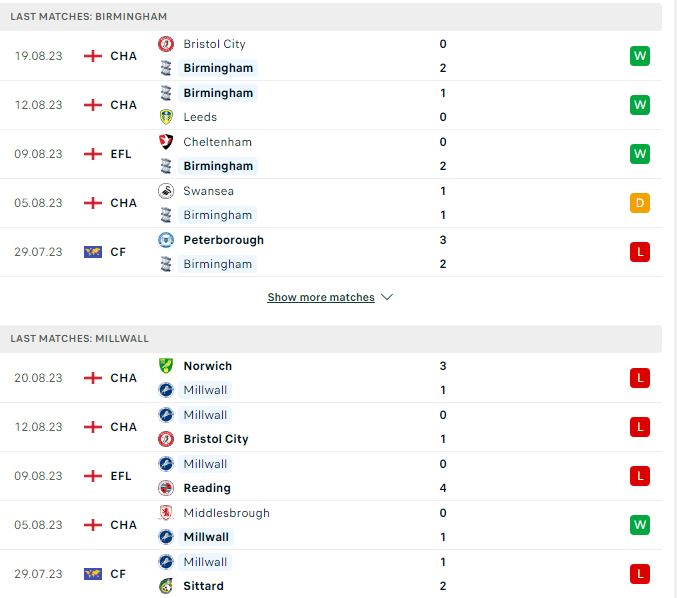
Task: Click the England flag beside EFL on the Cheltenham row
Action: (93, 154)
